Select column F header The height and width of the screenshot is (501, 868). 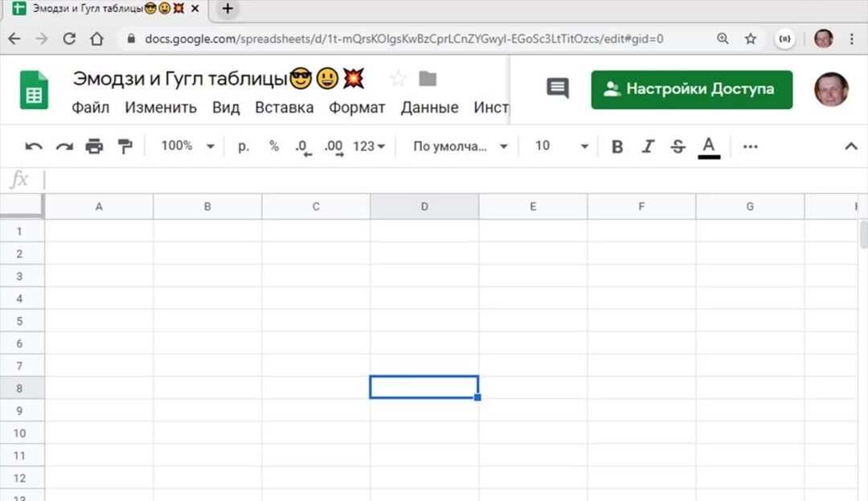click(641, 207)
